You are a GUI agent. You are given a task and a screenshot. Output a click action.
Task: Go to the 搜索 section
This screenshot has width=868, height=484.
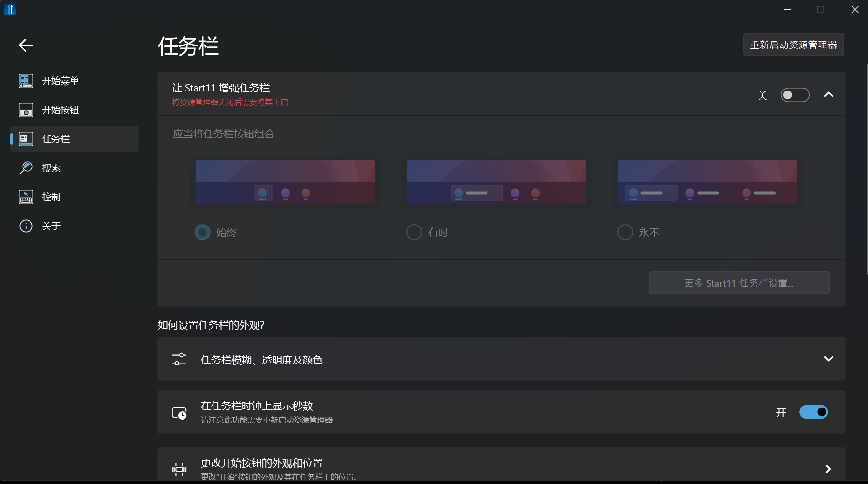tap(75, 168)
